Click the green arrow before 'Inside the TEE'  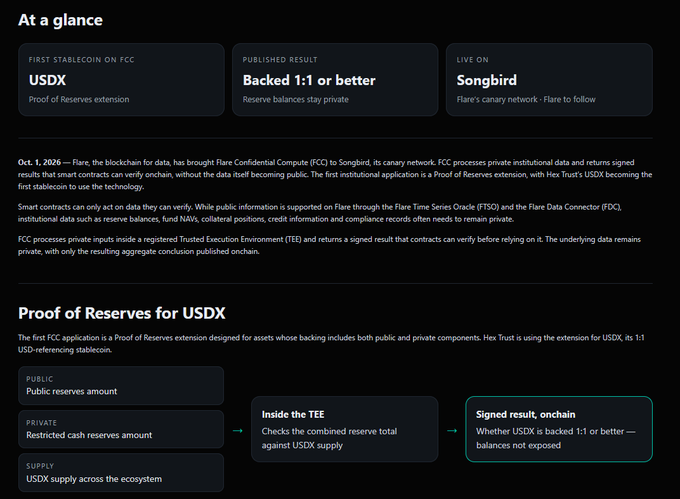coord(238,431)
